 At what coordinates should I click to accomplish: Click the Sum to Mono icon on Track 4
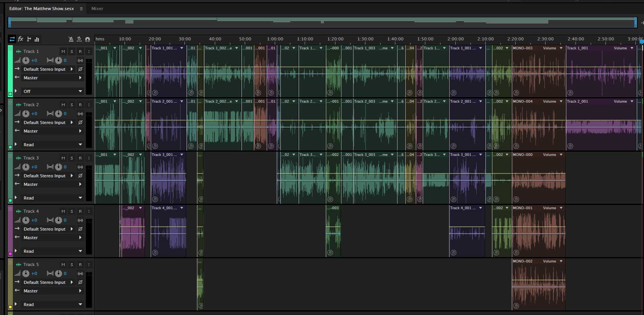[80, 220]
